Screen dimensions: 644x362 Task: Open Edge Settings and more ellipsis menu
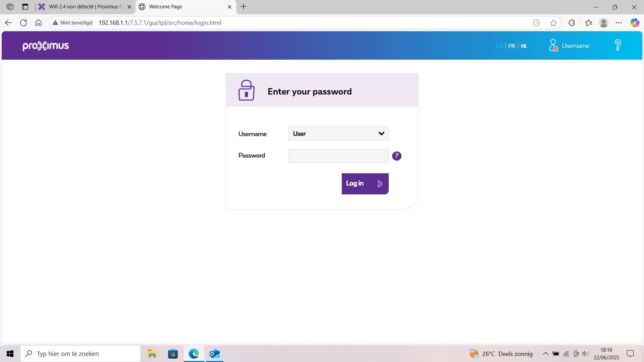[619, 23]
